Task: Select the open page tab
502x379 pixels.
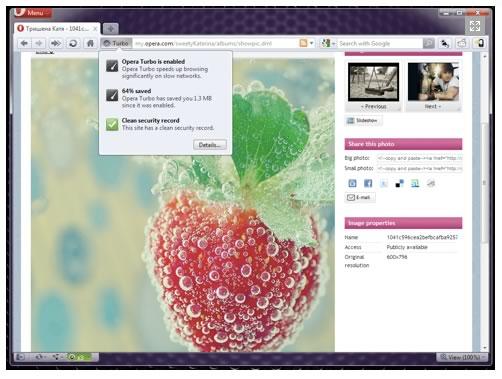Action: [x=57, y=29]
